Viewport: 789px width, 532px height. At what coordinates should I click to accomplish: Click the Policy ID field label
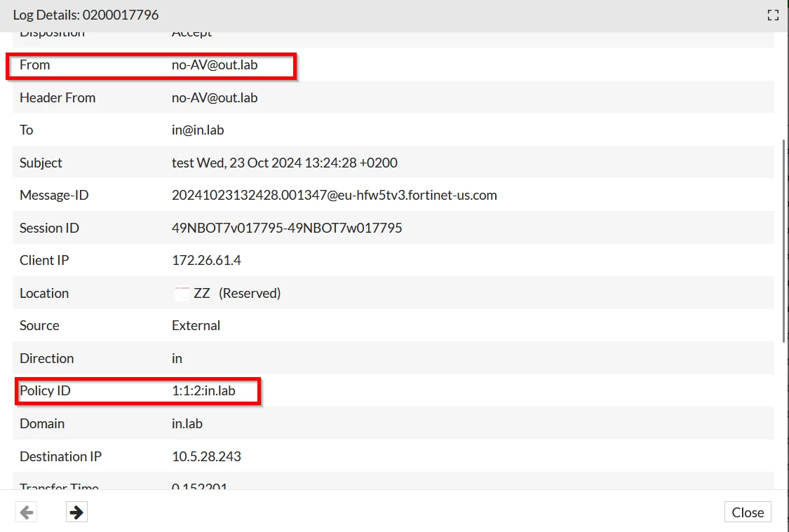click(46, 390)
